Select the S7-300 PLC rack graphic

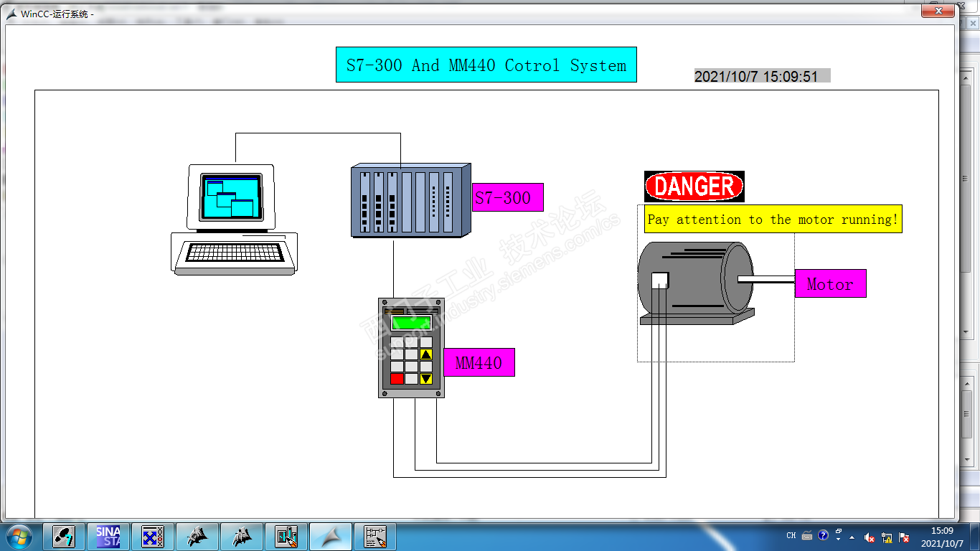[411, 199]
